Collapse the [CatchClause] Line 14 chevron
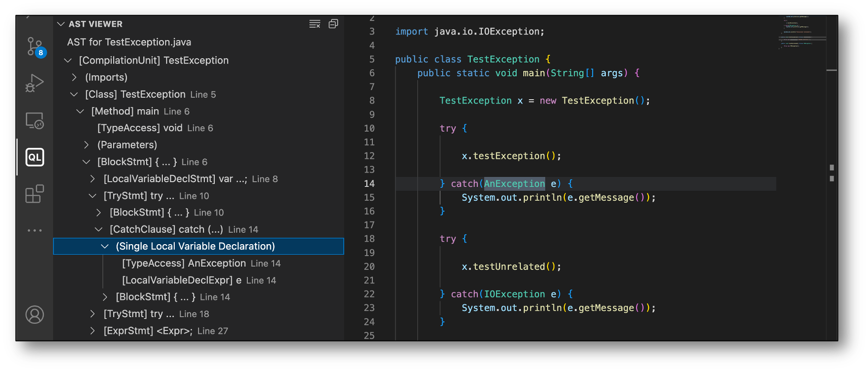The image size is (868, 371). [x=99, y=229]
